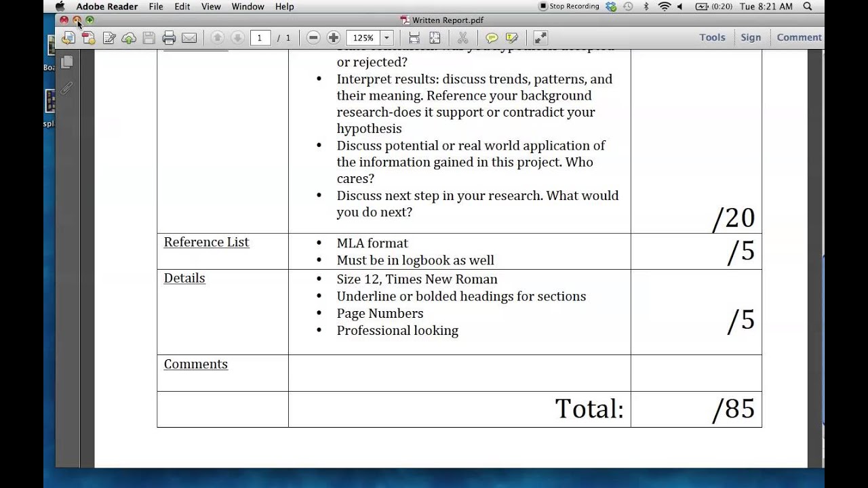
Task: Click 'Must be in logbook as well'
Action: point(415,260)
